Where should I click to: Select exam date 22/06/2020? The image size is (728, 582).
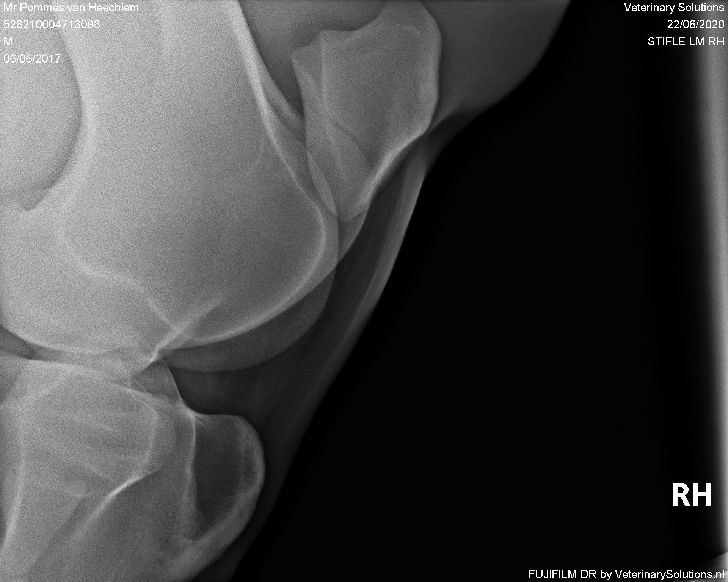click(695, 25)
